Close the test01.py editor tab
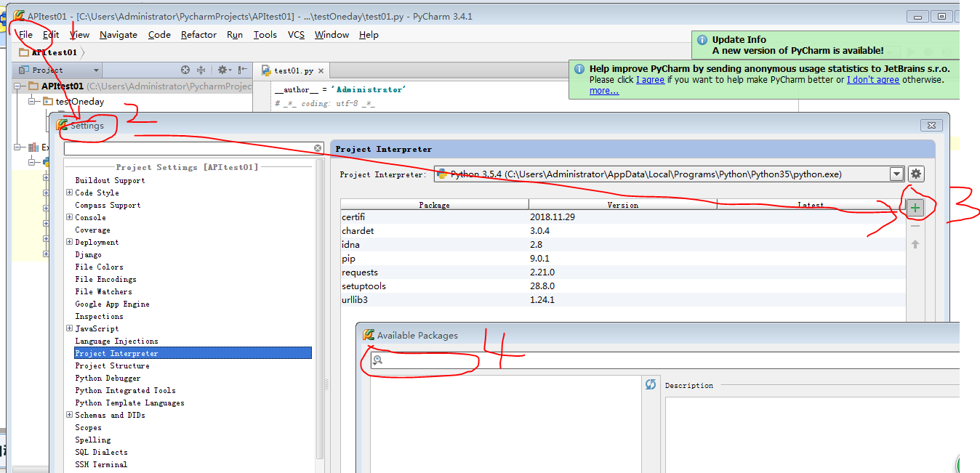 pyautogui.click(x=321, y=70)
